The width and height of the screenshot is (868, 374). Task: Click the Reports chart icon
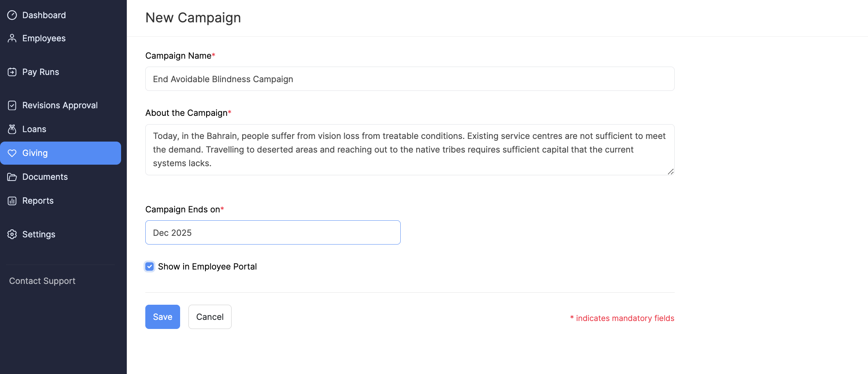click(x=12, y=201)
